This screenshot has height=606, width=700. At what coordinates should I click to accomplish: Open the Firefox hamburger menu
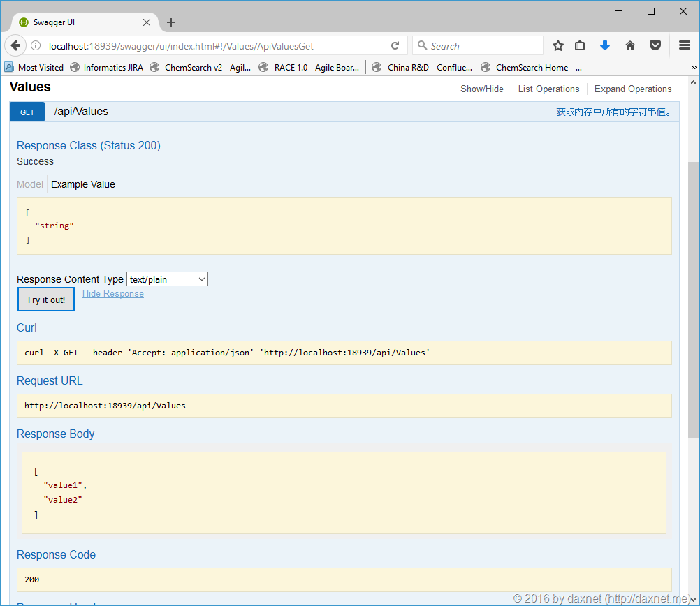click(x=685, y=46)
